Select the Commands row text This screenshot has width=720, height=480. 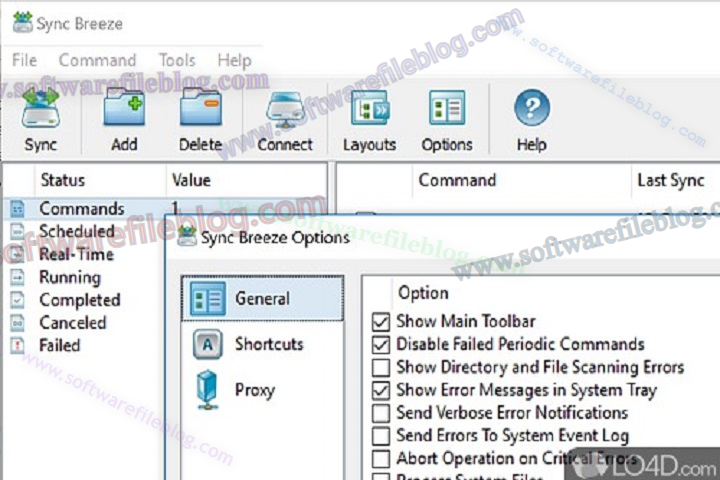coord(82,209)
